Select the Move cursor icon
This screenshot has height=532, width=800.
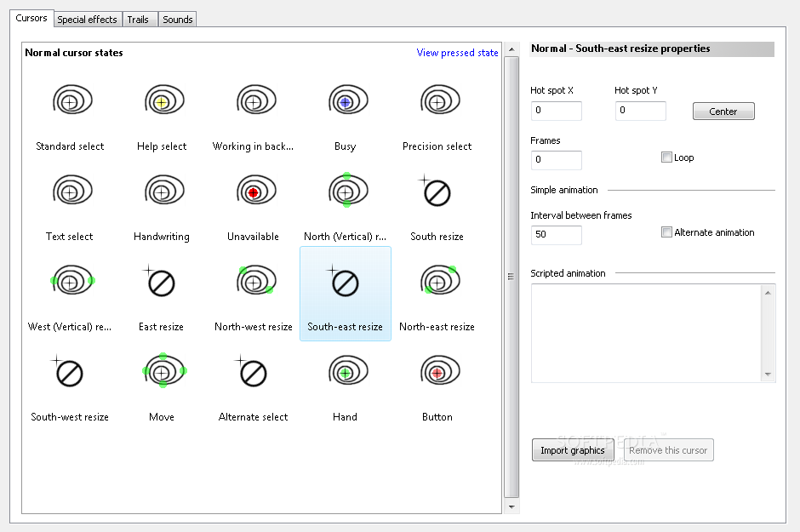pos(164,371)
